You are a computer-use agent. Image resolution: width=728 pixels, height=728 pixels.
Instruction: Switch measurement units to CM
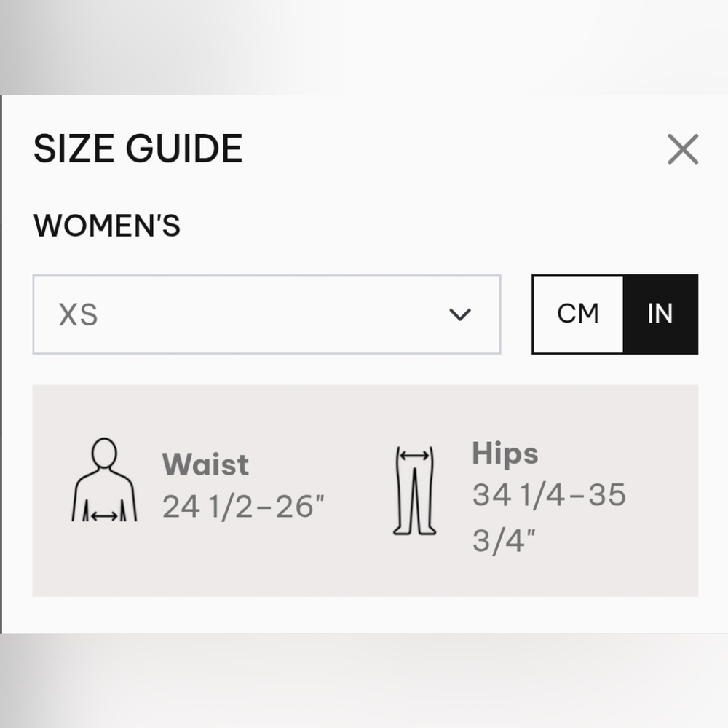tap(577, 314)
